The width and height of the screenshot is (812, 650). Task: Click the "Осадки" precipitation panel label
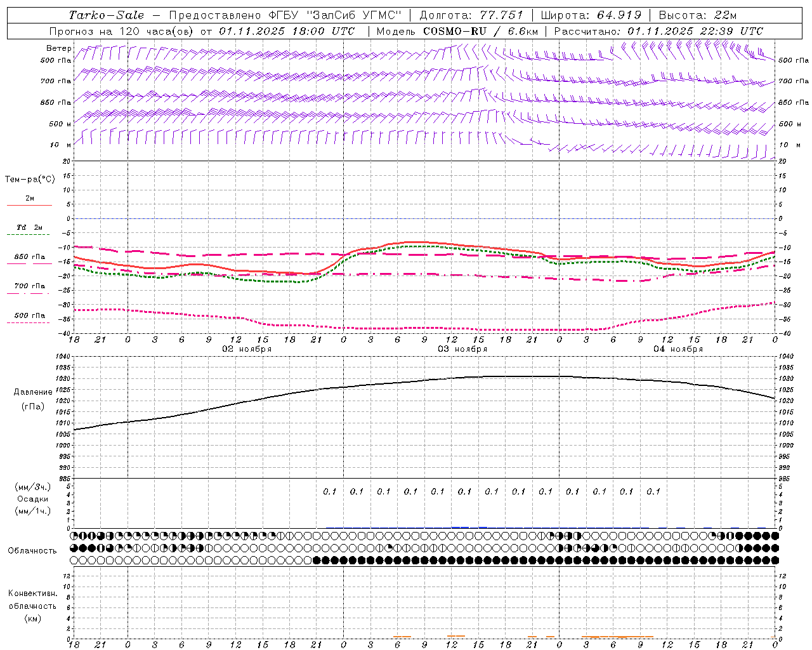coord(33,499)
